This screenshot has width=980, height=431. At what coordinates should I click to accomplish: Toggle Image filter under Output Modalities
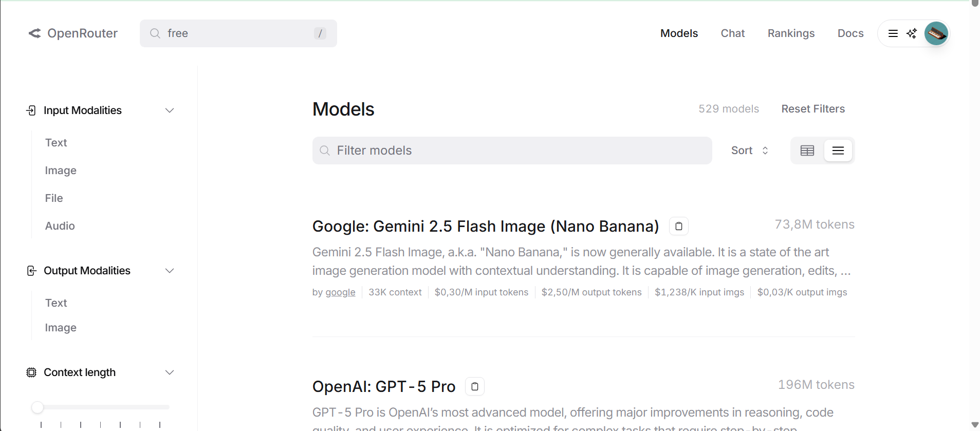coord(61,328)
